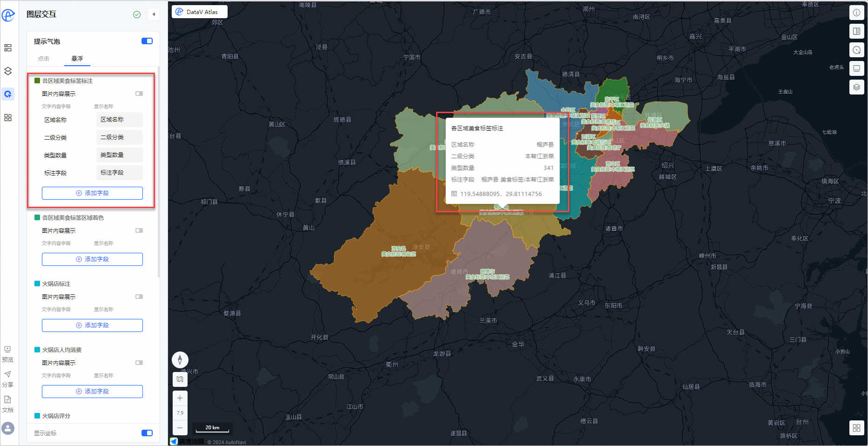The width and height of the screenshot is (868, 446).
Task: Edit the 标注字段 display name field
Action: point(120,173)
